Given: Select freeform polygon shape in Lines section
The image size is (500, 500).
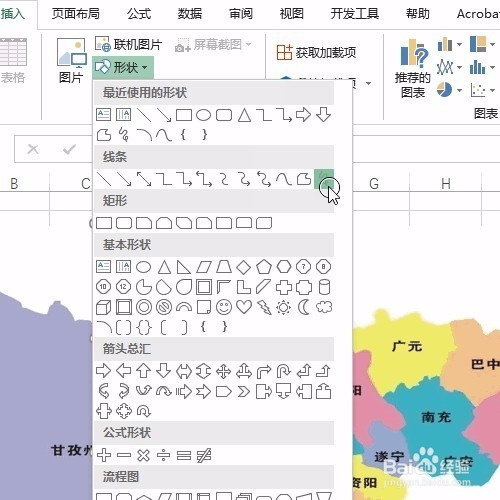Looking at the screenshot, I should pos(304,179).
